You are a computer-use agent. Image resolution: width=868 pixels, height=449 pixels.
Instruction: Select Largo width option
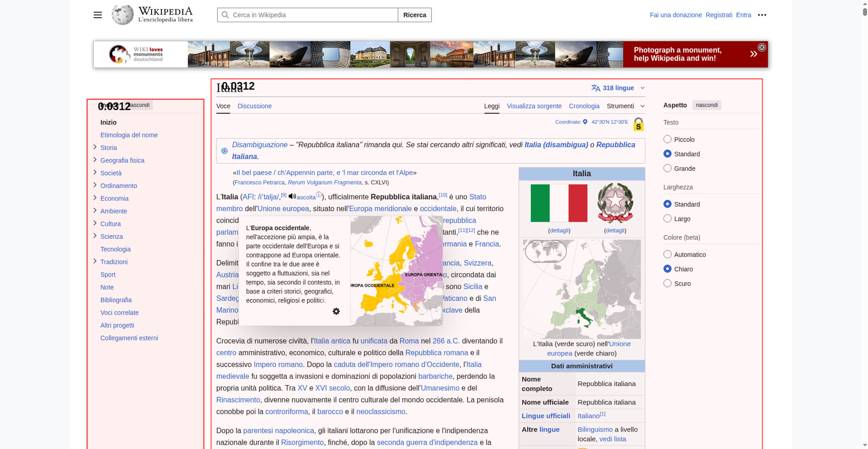667,218
